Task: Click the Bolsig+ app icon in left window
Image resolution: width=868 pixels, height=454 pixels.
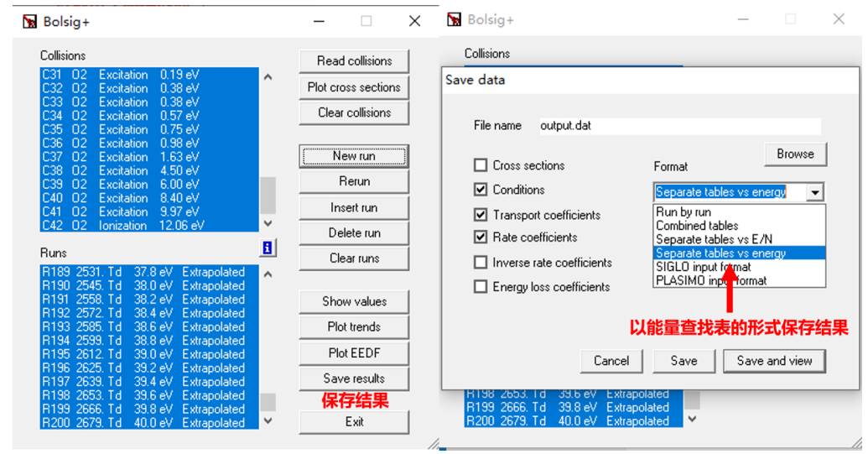Action: 30,22
